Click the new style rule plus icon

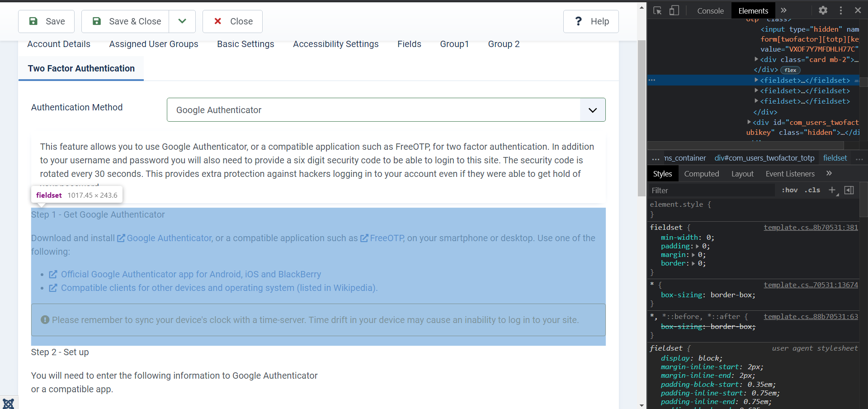pyautogui.click(x=832, y=190)
